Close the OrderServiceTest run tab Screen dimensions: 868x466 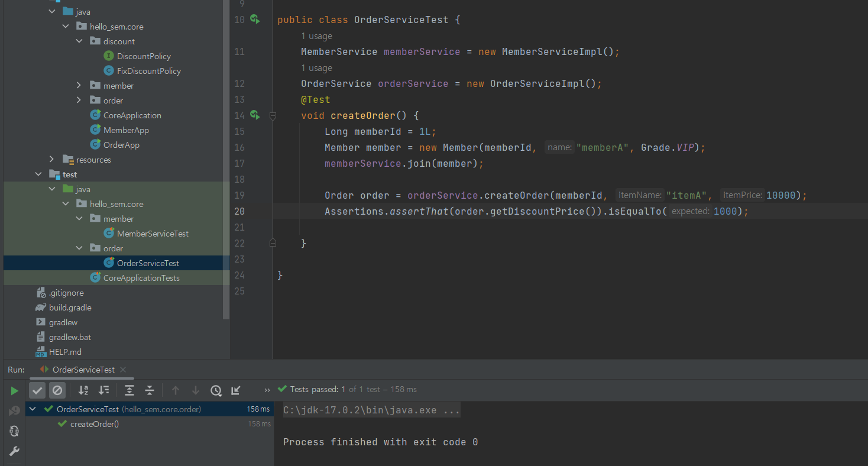pyautogui.click(x=123, y=370)
